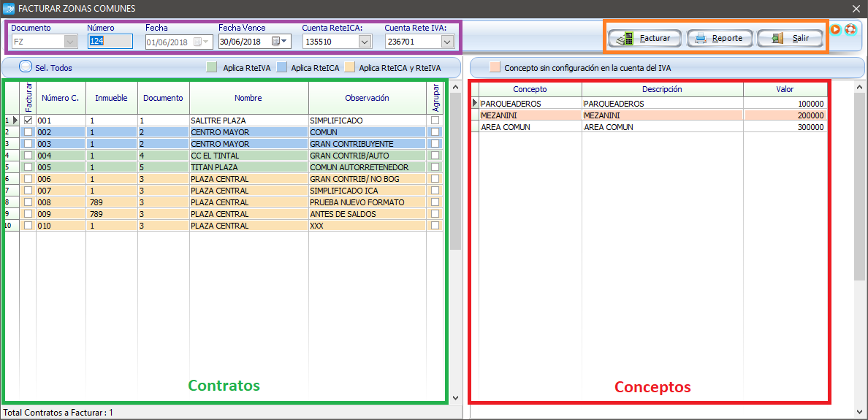The image size is (868, 420).
Task: Click the Número field with 124
Action: [x=110, y=42]
